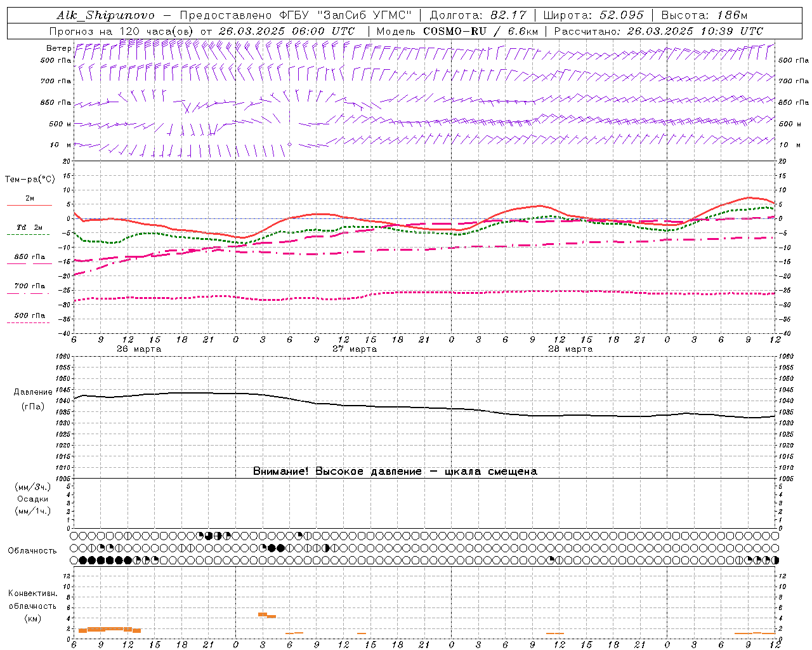Screen dimensions: 812x650
Task: Click the 10 м wind level label on the left
Action: click(x=61, y=145)
